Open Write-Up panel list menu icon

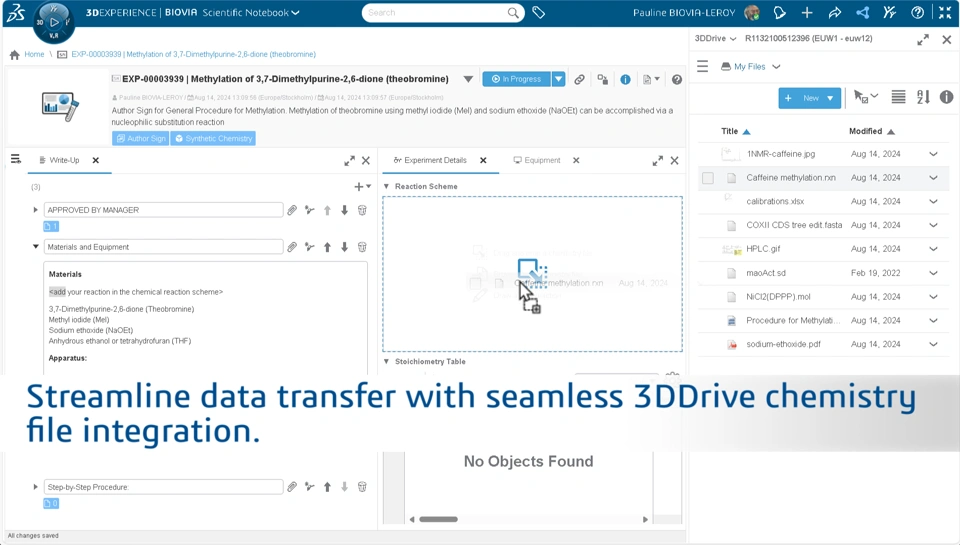click(x=16, y=159)
